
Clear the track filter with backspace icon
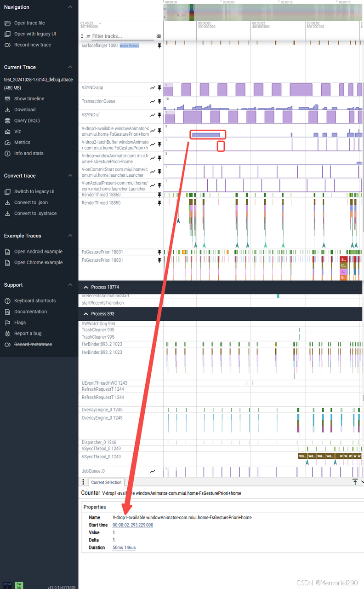[159, 36]
